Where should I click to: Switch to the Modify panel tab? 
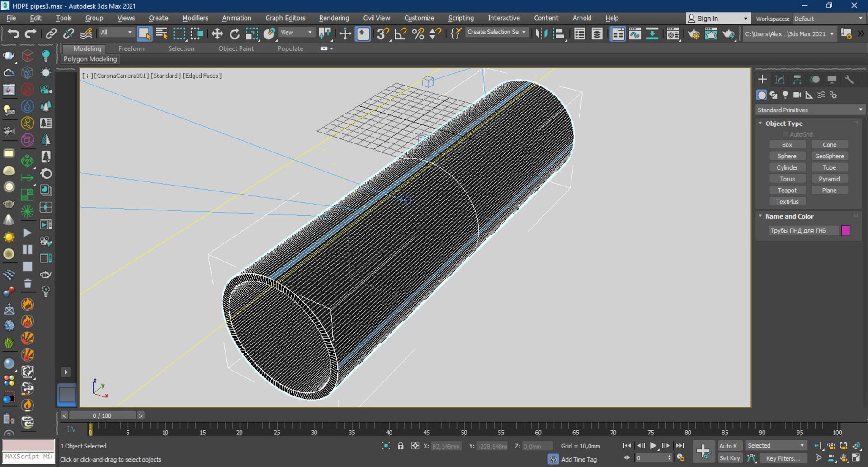click(780, 80)
